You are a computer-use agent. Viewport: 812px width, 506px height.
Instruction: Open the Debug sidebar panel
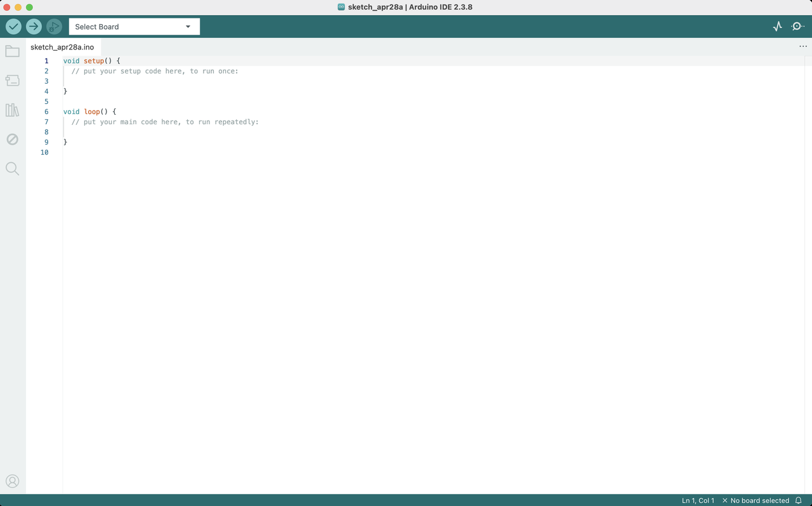[x=12, y=139]
